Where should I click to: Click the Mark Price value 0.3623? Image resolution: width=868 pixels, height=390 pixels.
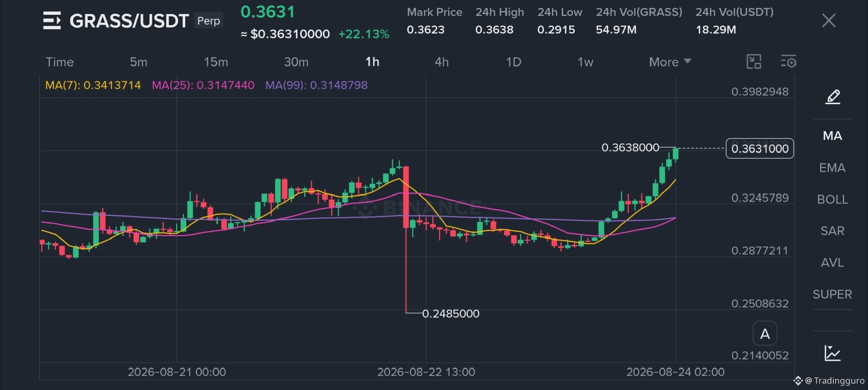(x=426, y=30)
